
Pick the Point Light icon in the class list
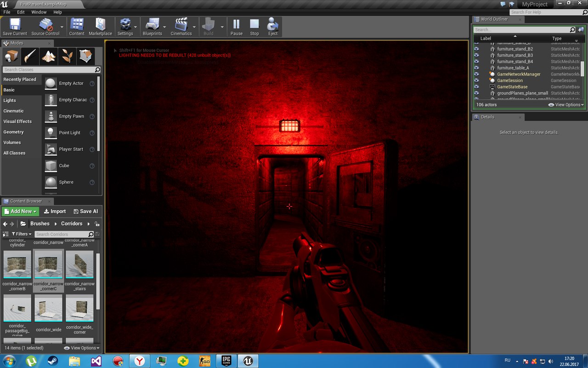(x=51, y=132)
